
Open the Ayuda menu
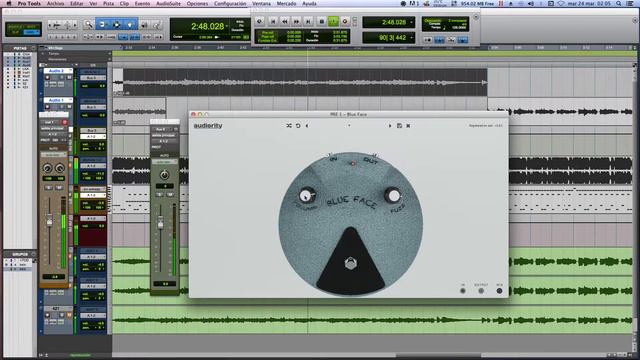coord(309,3)
